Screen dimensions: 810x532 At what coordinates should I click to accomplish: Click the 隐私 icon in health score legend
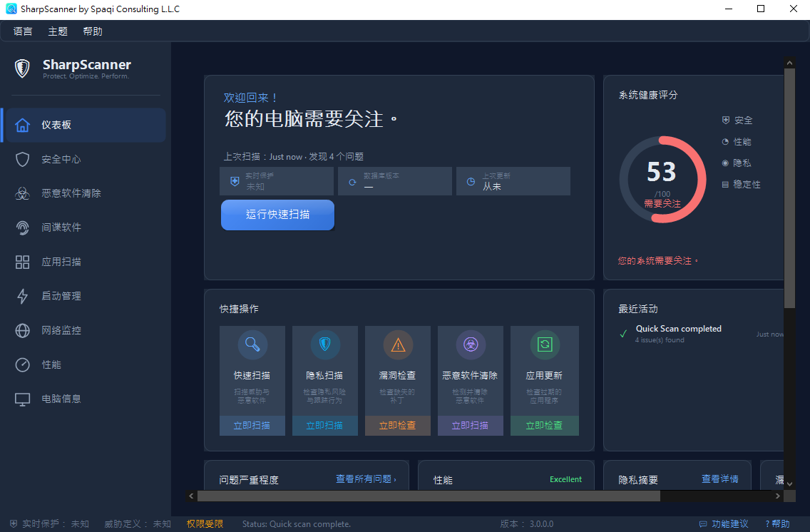pyautogui.click(x=725, y=163)
